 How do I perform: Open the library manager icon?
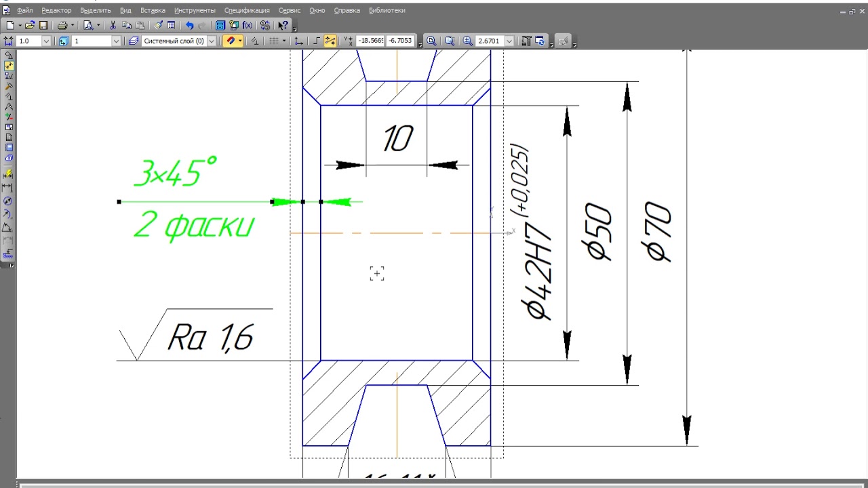pos(234,25)
